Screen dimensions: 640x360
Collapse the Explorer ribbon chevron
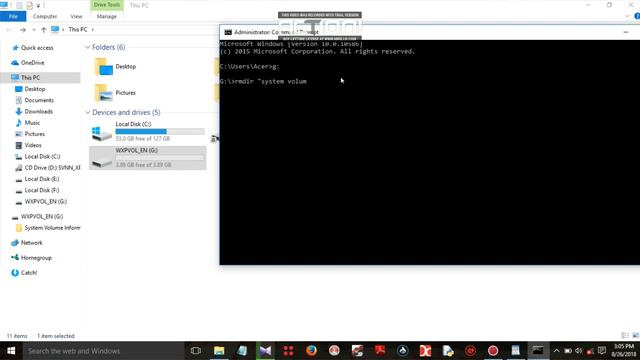coord(627,16)
